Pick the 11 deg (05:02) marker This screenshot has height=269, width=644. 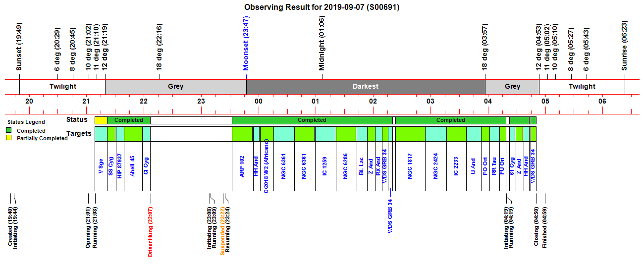pyautogui.click(x=547, y=47)
